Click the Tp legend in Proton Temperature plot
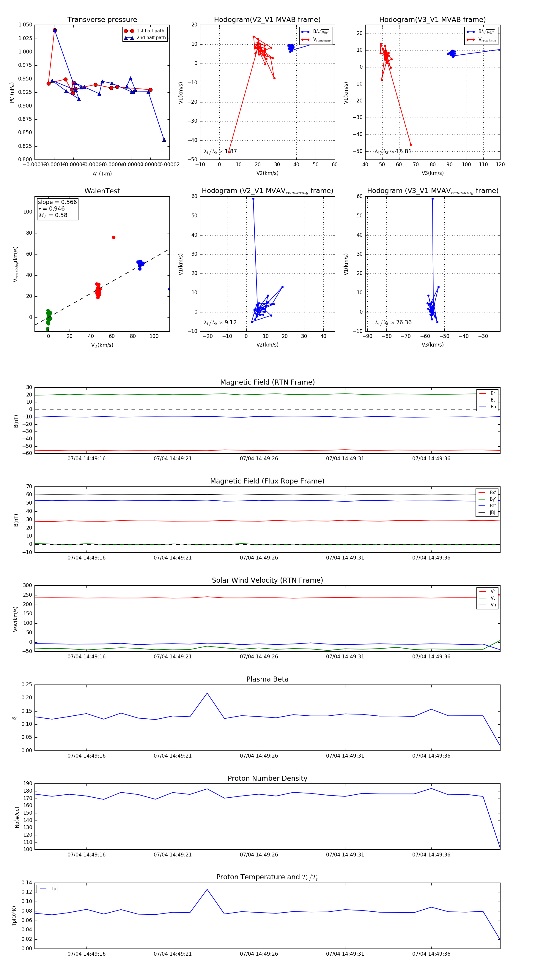The height and width of the screenshot is (980, 535). pyautogui.click(x=48, y=889)
